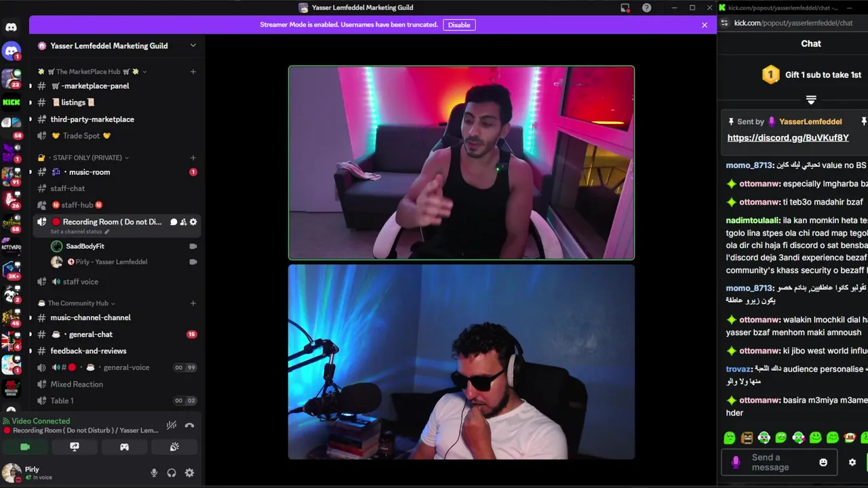Open Kick server icon in sidebar
Screen dimensions: 868x488
click(x=11, y=102)
